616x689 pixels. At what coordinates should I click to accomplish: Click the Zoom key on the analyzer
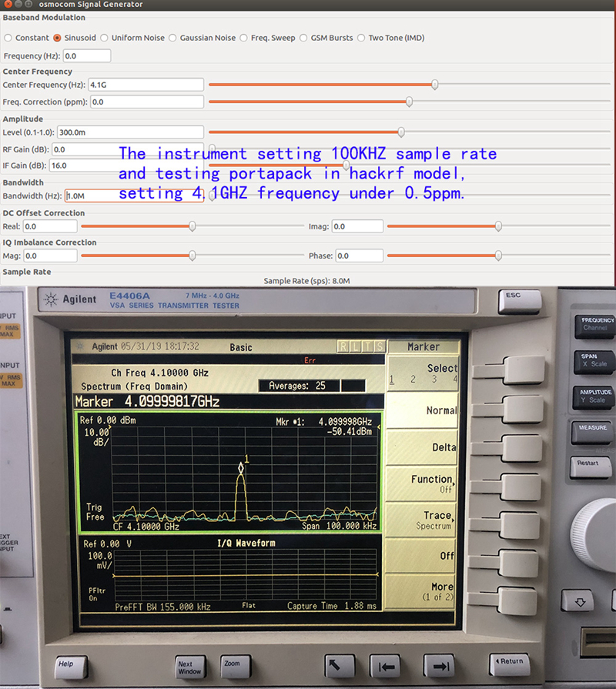[236, 667]
